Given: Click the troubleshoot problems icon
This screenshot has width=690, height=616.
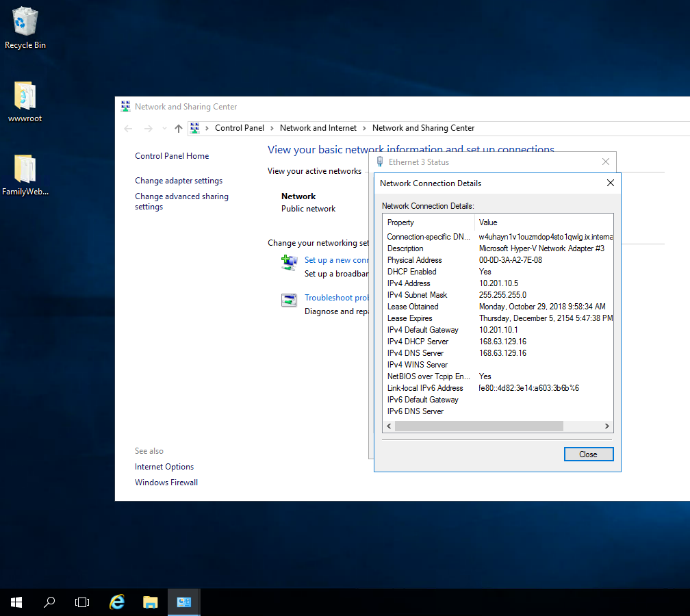Looking at the screenshot, I should (289, 299).
